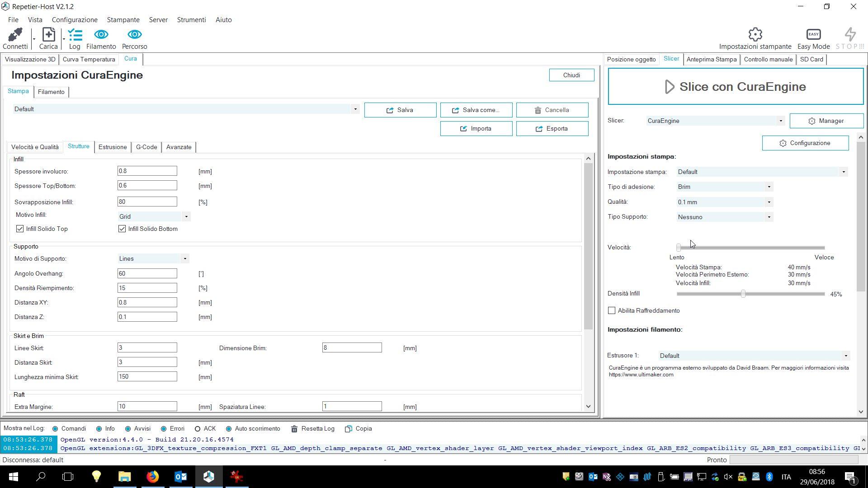Click the Resetta Log trash icon
The image size is (868, 488).
click(x=294, y=429)
